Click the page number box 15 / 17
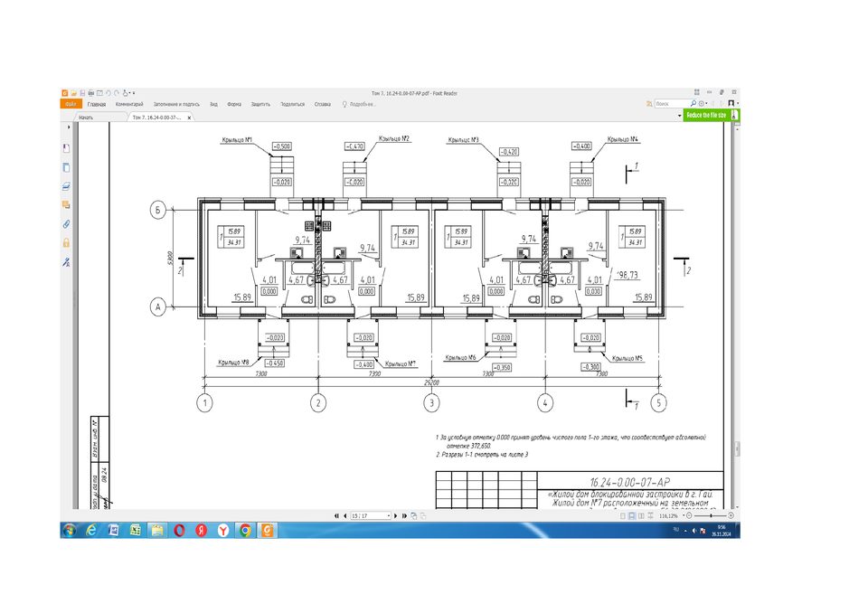 pyautogui.click(x=371, y=515)
